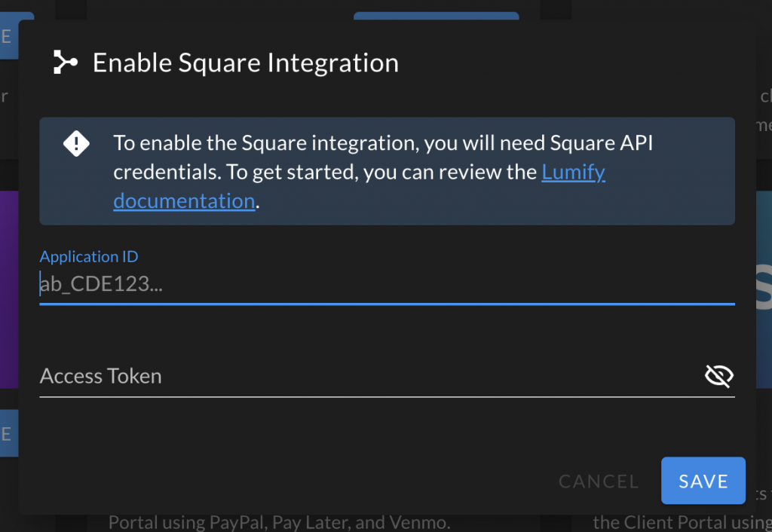This screenshot has height=532, width=772.
Task: Cancel the Square integration dialog
Action: [599, 481]
